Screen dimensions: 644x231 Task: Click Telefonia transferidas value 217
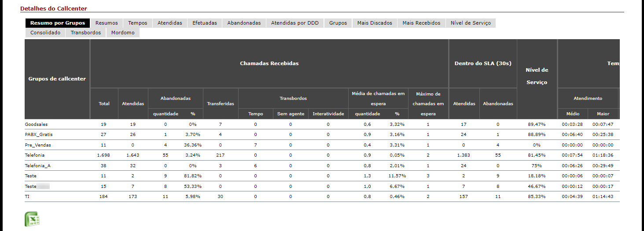(x=221, y=155)
